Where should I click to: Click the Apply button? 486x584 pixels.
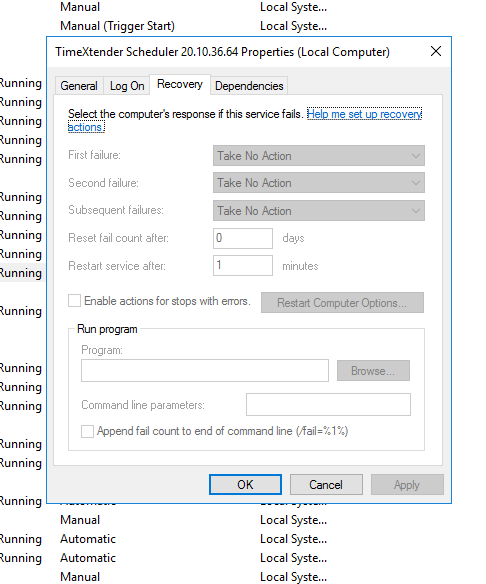407,485
